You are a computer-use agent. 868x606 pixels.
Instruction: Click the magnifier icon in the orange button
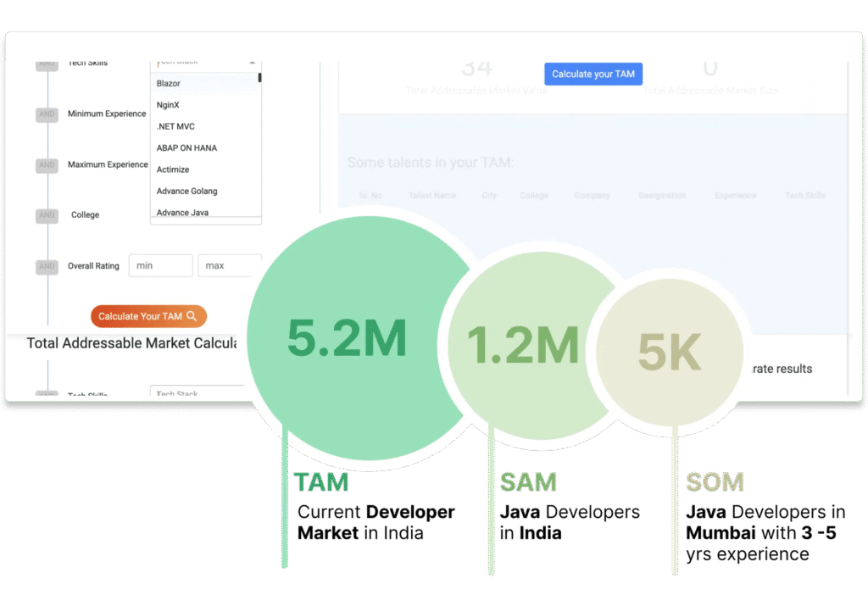click(x=192, y=316)
